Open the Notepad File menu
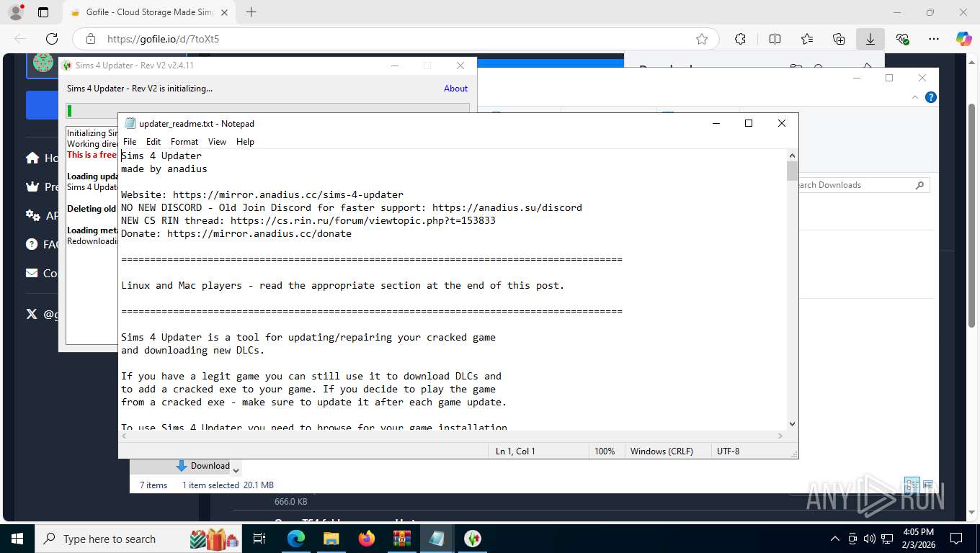 pyautogui.click(x=129, y=142)
